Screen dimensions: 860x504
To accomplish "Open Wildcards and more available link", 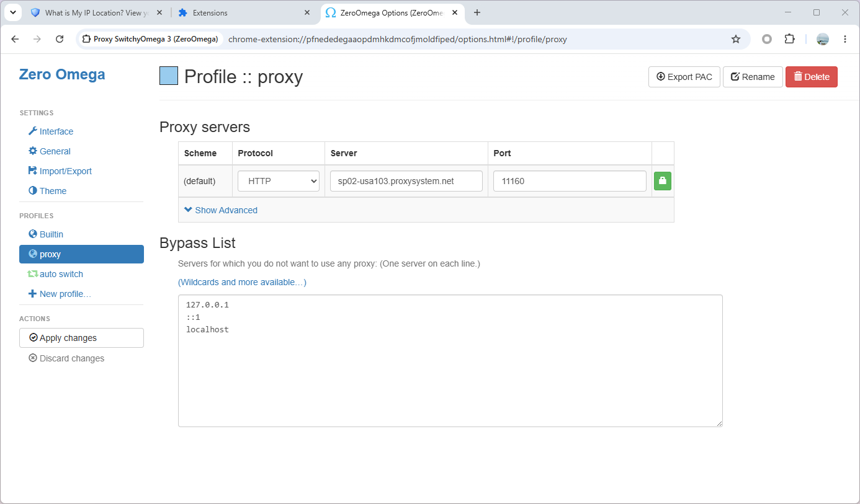I will [x=242, y=282].
